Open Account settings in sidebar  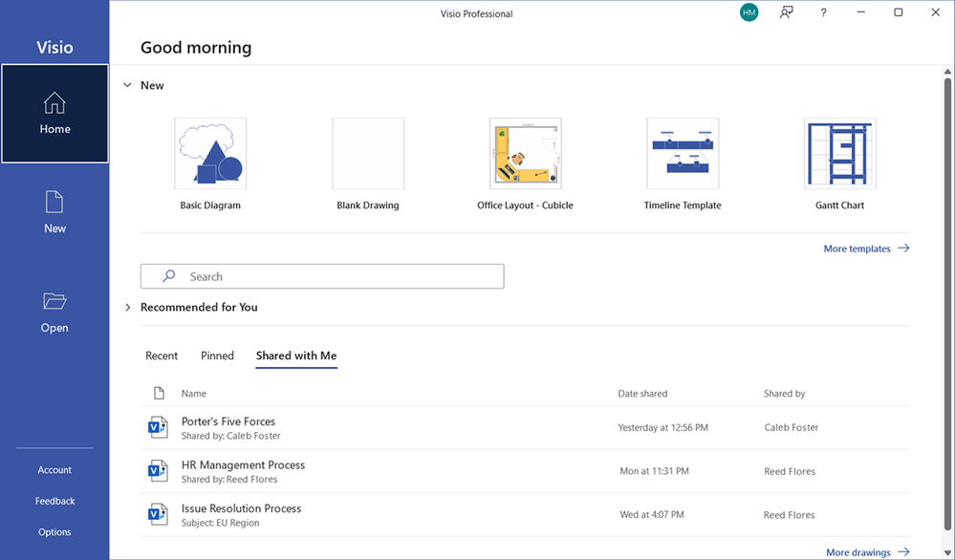click(54, 470)
